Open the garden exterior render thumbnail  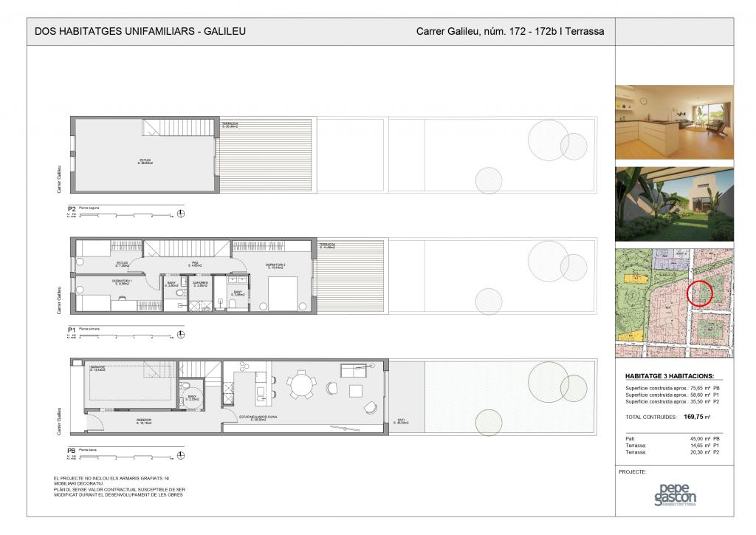(x=674, y=204)
